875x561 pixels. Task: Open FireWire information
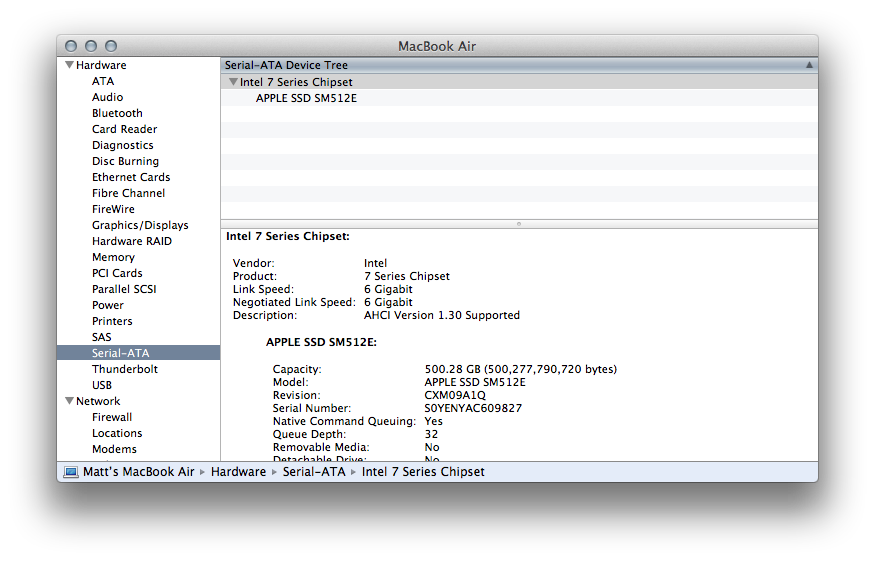[113, 209]
